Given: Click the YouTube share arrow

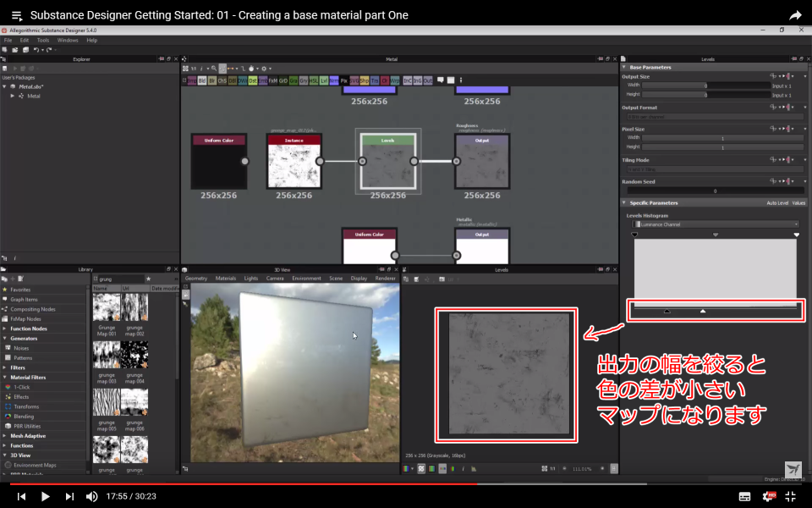Looking at the screenshot, I should [x=795, y=15].
